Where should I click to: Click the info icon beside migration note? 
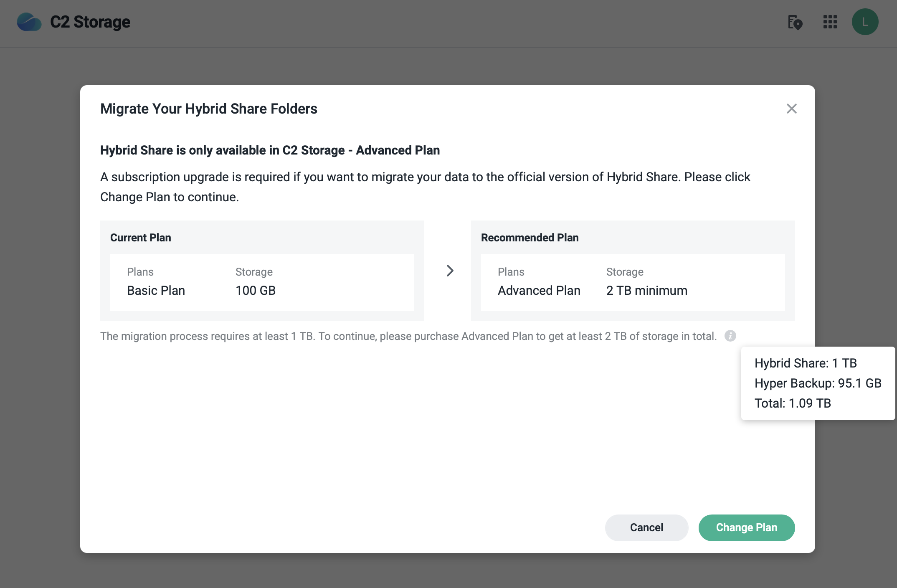coord(730,336)
